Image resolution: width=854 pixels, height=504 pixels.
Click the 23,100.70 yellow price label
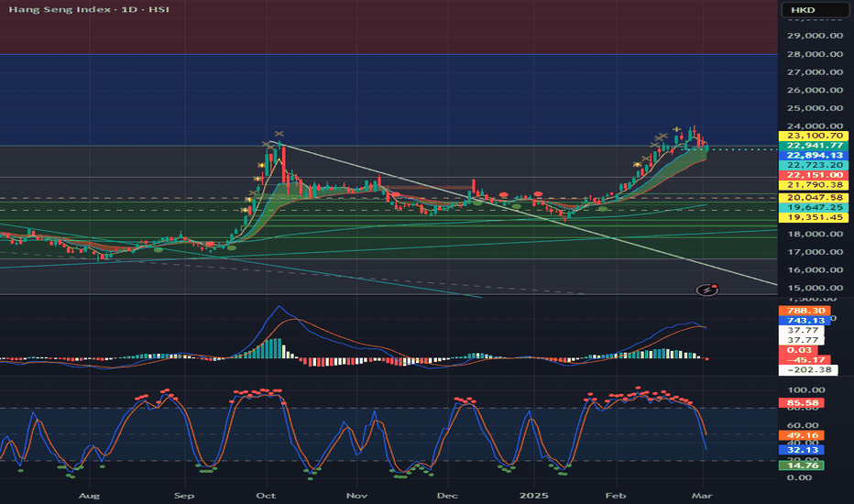click(x=813, y=136)
